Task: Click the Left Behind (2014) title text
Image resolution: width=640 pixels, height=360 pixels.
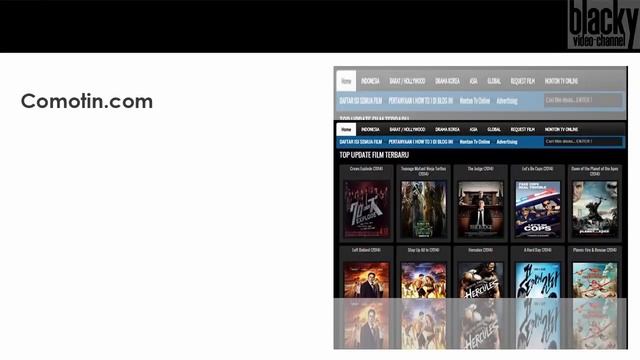Action: pyautogui.click(x=366, y=250)
